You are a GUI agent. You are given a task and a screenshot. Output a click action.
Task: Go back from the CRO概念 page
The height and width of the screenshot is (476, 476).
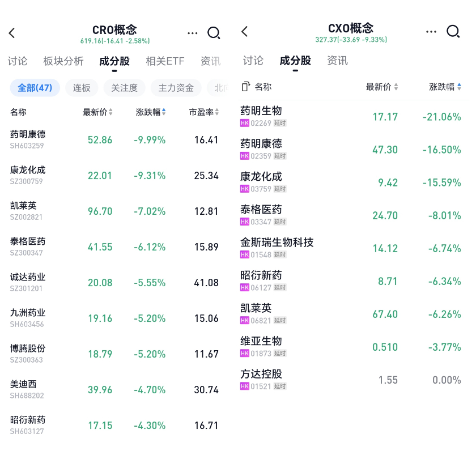click(x=12, y=33)
